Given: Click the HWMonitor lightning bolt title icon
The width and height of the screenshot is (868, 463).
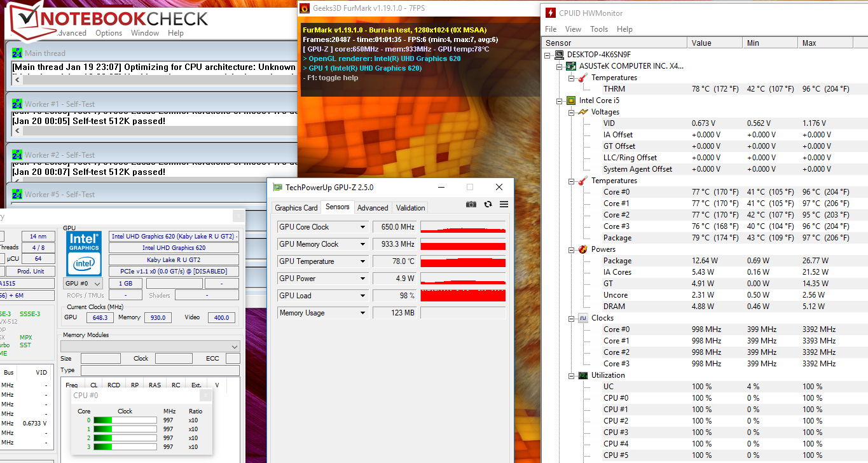Looking at the screenshot, I should click(x=551, y=13).
